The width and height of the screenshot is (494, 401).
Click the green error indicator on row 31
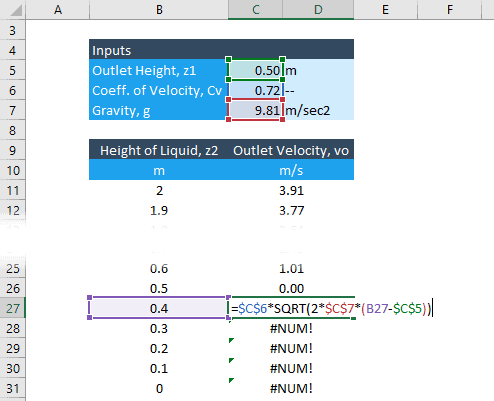click(x=231, y=380)
